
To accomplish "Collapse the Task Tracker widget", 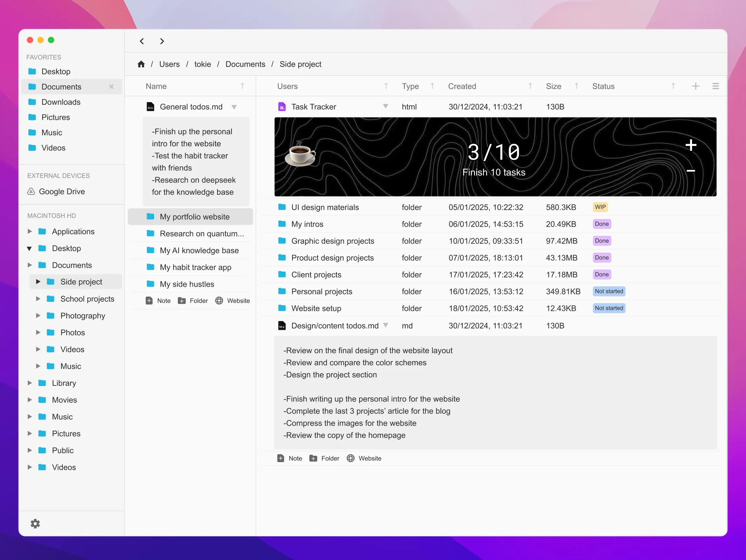I will [x=385, y=106].
